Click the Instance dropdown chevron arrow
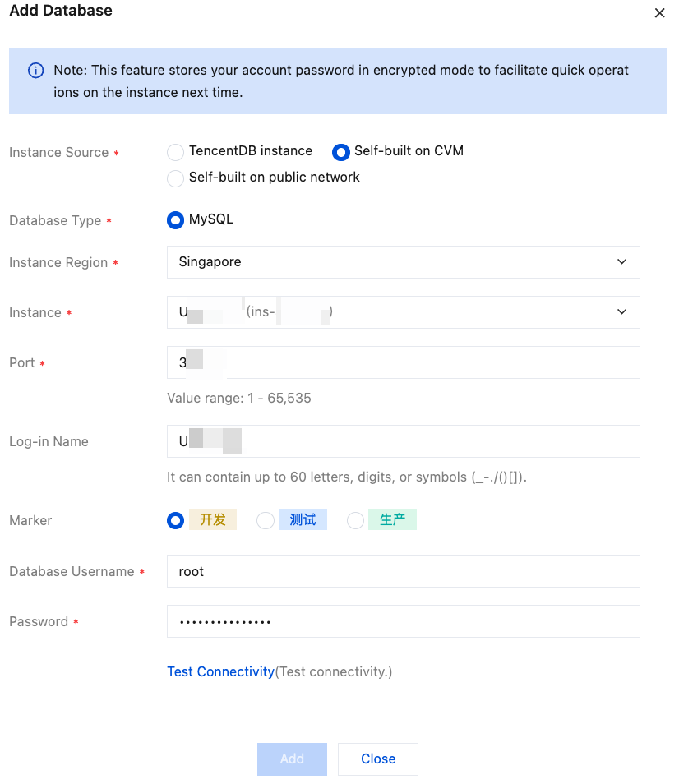The height and width of the screenshot is (784, 679). pos(621,312)
